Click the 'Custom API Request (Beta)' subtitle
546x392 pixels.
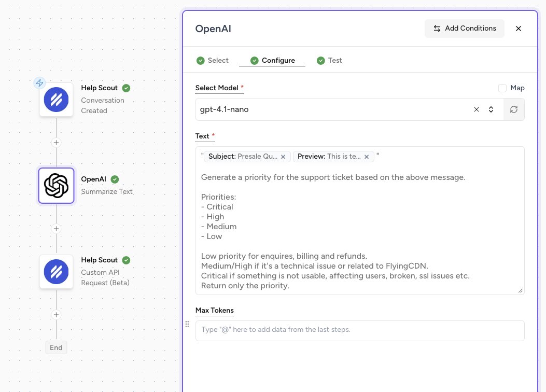tap(105, 277)
